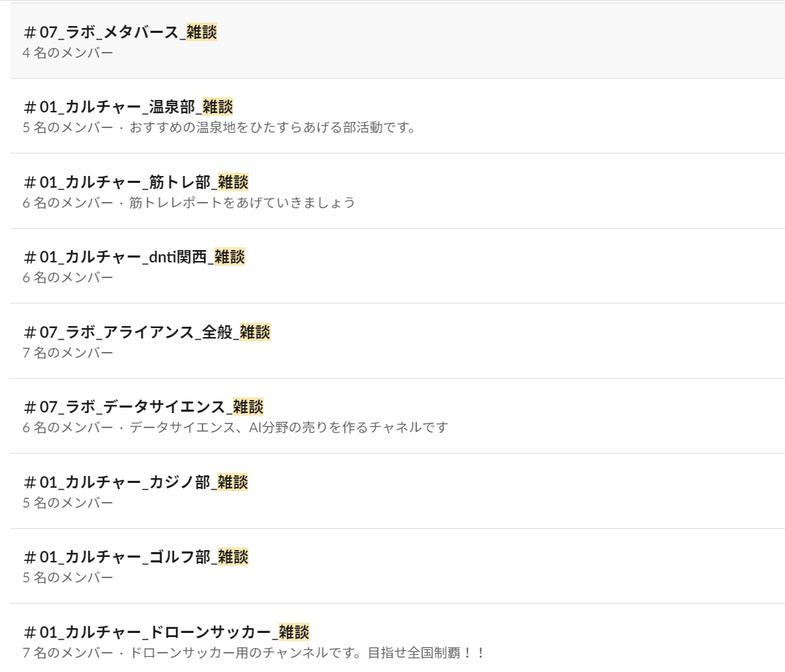Click the hash icon of 01_カルチャー_dnti関西_雑談
The height and width of the screenshot is (672, 785).
coord(29,257)
